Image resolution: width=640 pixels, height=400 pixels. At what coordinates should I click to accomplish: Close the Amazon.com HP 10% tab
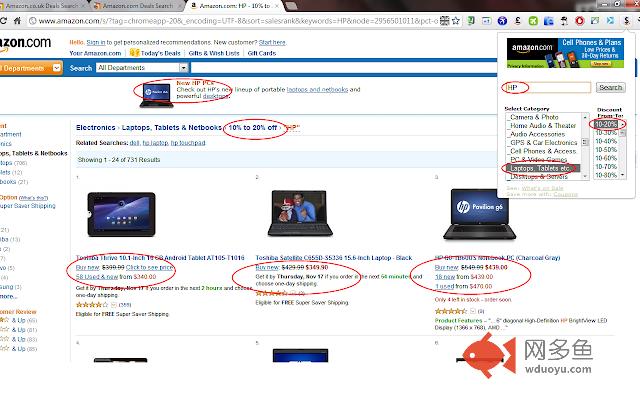[278, 6]
